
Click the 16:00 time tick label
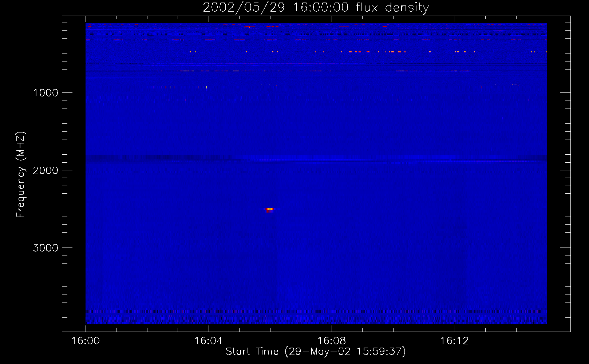(86, 341)
